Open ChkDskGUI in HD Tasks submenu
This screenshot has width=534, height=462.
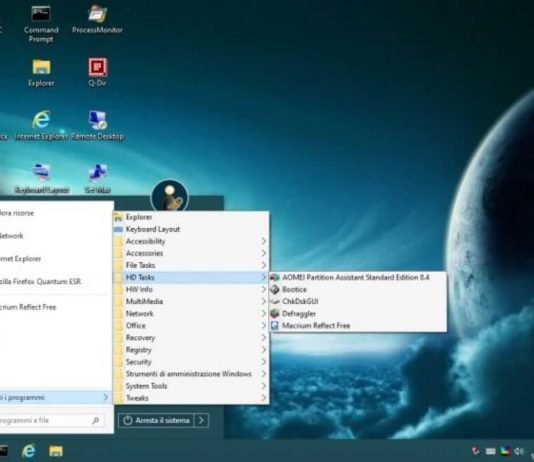click(358, 301)
